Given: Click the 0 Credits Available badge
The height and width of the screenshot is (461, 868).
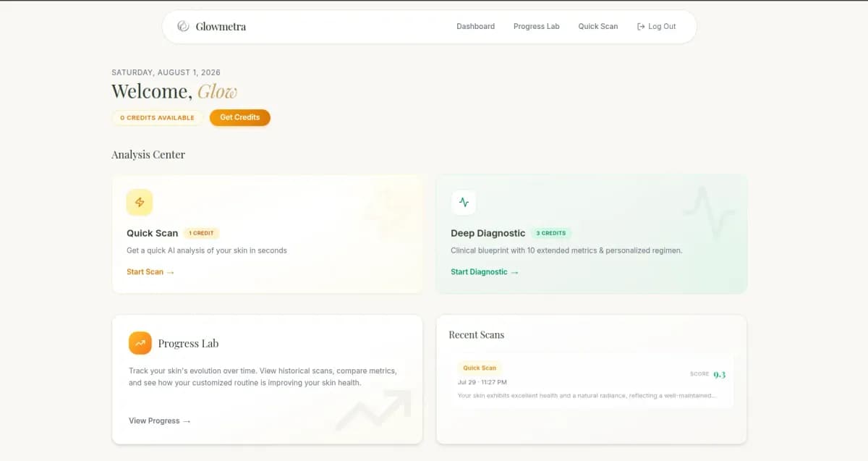Looking at the screenshot, I should [158, 118].
